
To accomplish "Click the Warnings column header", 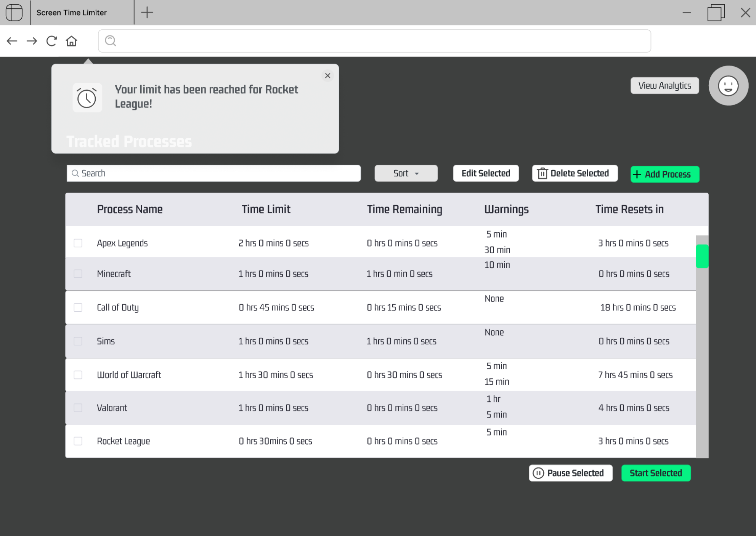I will pyautogui.click(x=506, y=209).
